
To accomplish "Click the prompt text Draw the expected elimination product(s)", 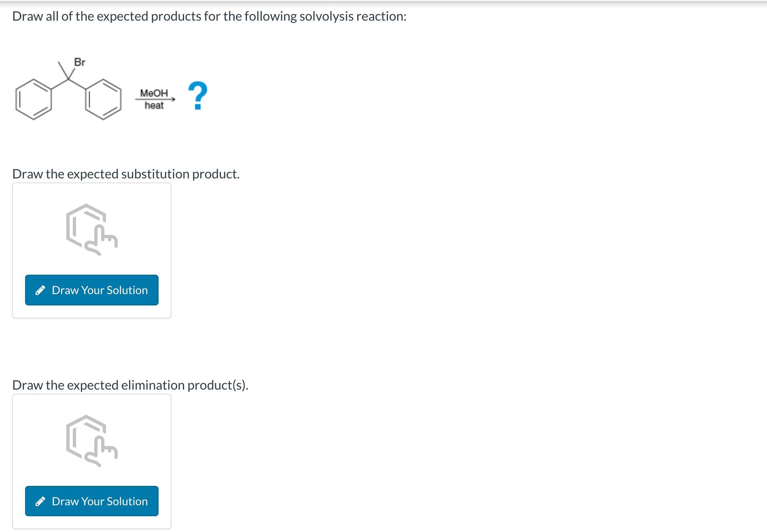I will (x=130, y=385).
